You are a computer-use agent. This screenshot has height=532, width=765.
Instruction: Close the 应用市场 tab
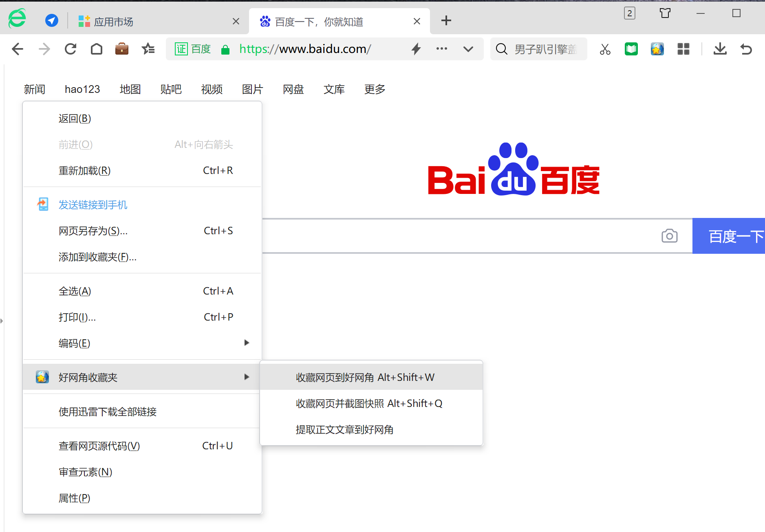click(236, 21)
